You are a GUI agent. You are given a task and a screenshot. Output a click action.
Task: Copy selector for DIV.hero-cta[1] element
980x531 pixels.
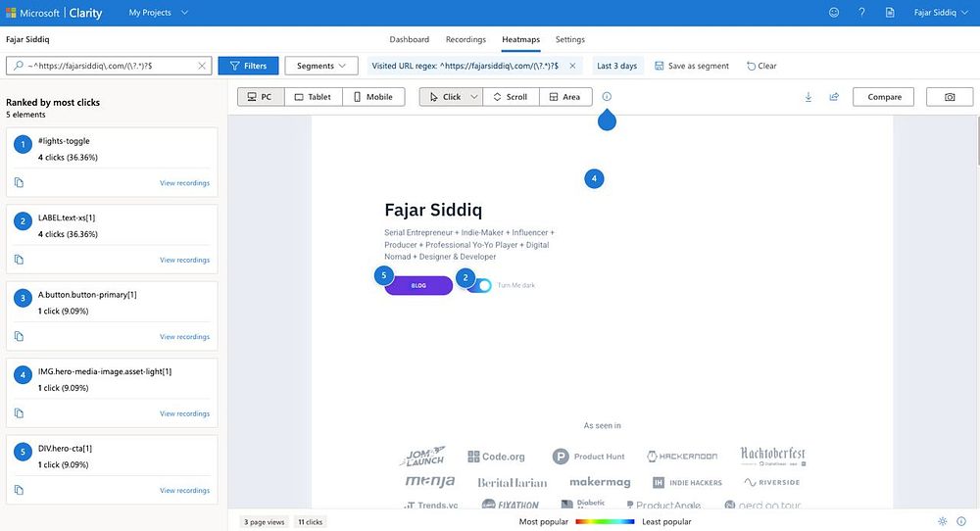pyautogui.click(x=19, y=490)
